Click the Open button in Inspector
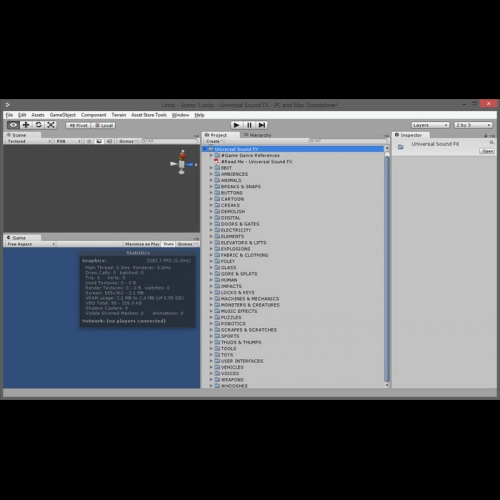The width and height of the screenshot is (500, 500). [x=487, y=151]
